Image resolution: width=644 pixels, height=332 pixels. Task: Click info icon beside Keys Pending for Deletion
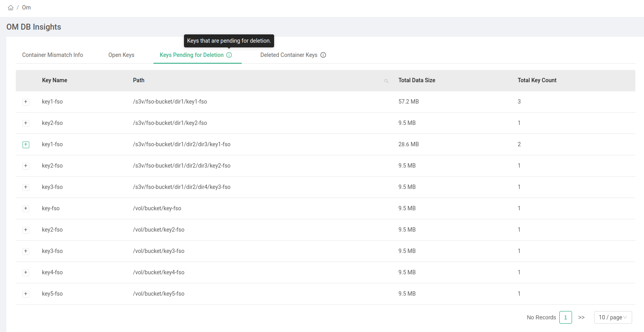pyautogui.click(x=229, y=55)
